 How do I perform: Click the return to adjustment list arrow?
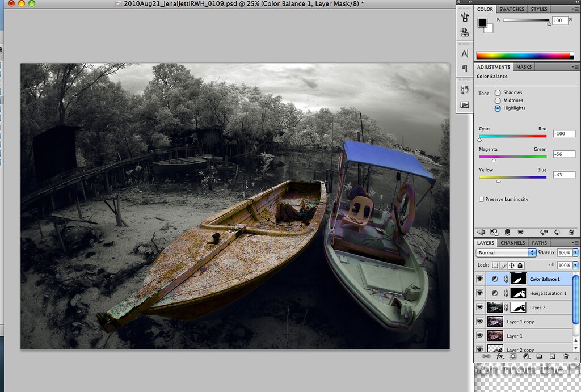coord(481,232)
